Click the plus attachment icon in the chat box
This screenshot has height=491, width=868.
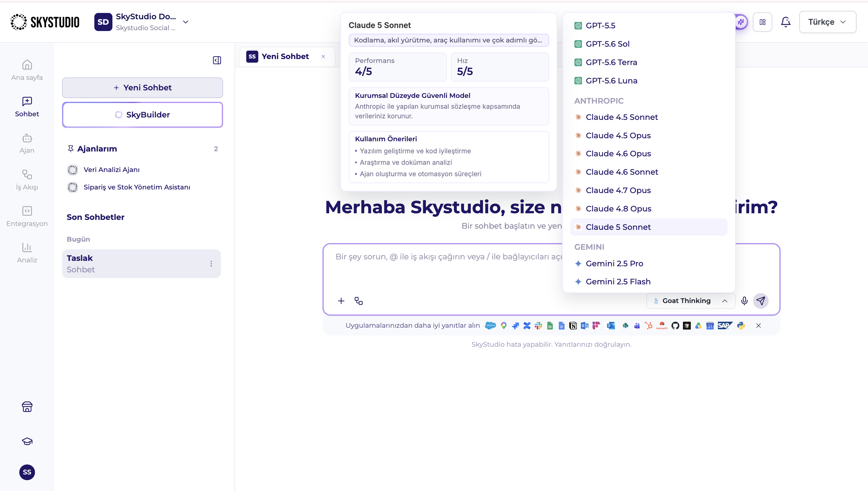[341, 301]
